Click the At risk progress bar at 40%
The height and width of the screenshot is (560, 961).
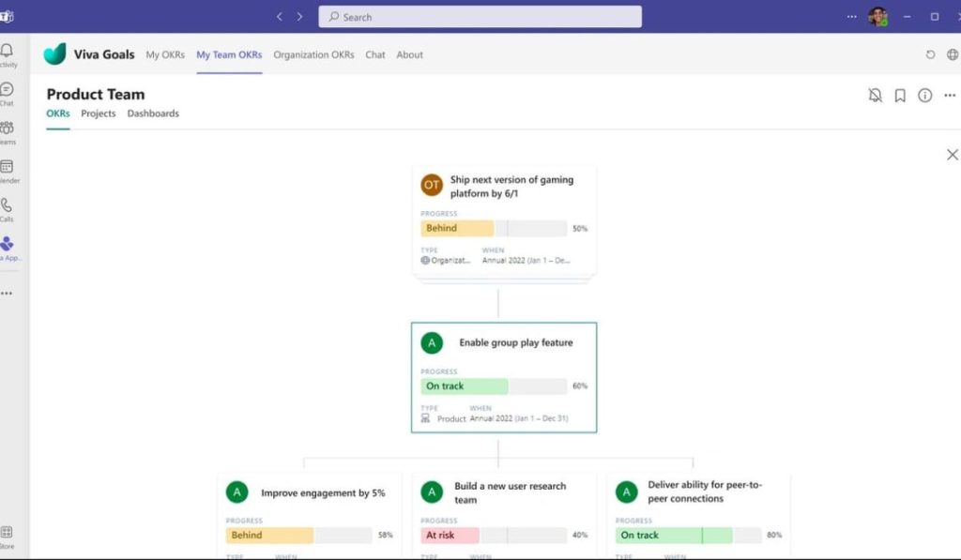pos(494,535)
